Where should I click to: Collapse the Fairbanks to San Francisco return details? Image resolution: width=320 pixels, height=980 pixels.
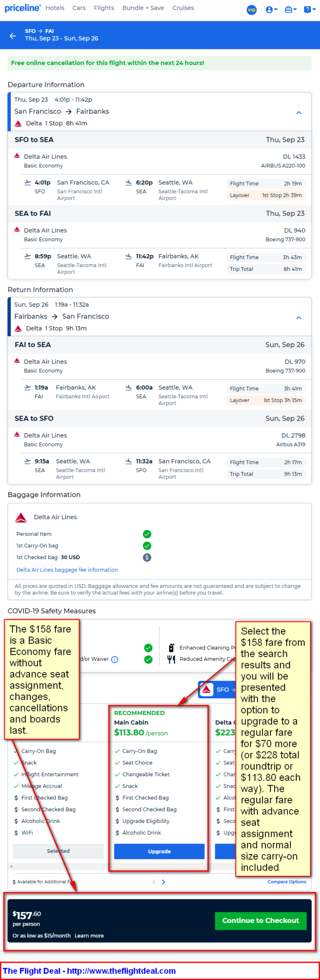[x=299, y=318]
